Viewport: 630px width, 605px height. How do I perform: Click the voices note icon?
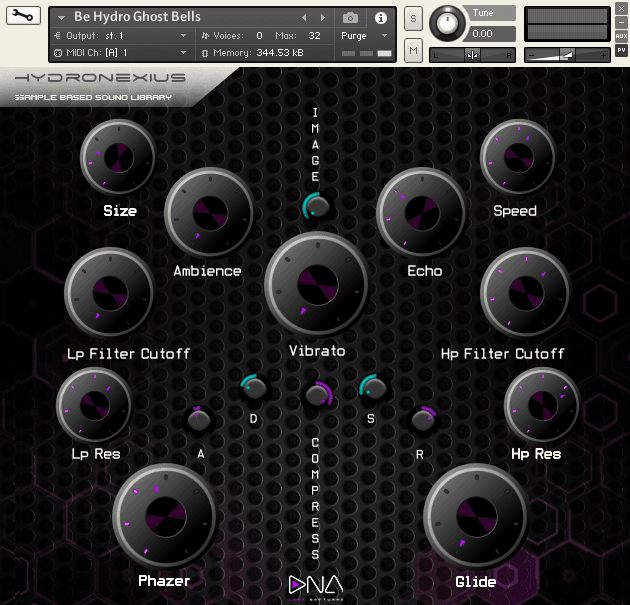click(x=205, y=36)
